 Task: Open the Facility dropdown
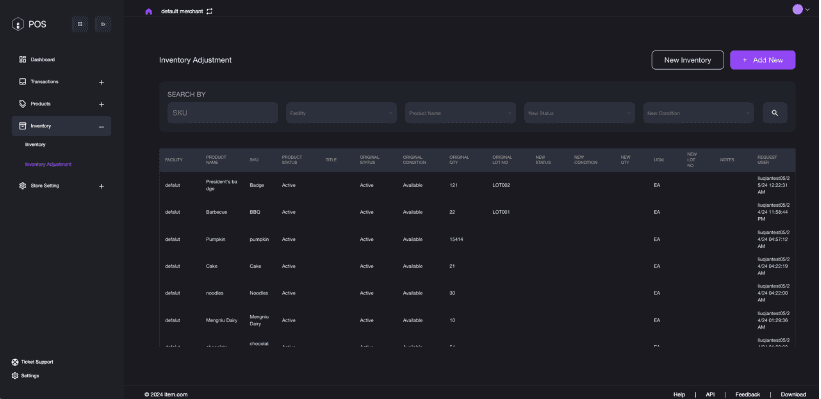(x=341, y=113)
